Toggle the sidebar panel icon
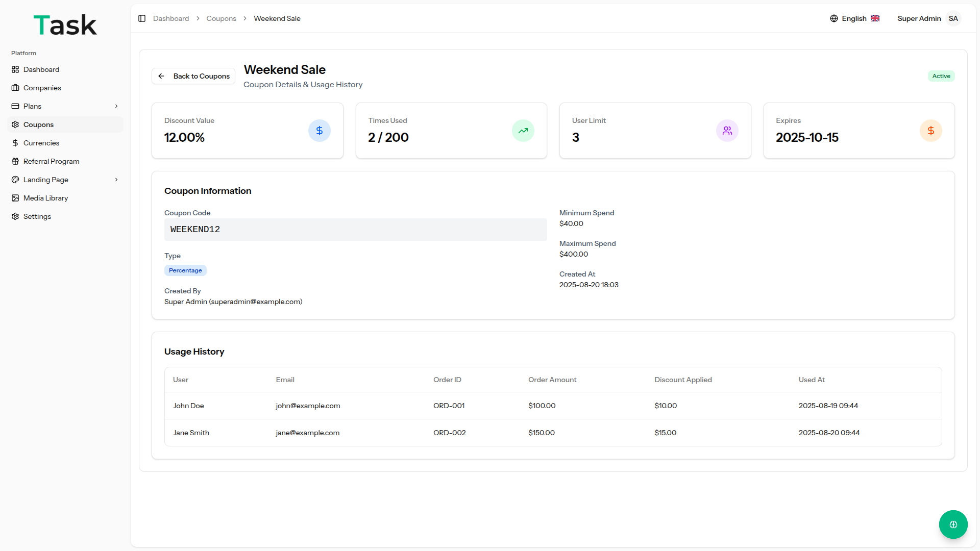 [x=142, y=18]
